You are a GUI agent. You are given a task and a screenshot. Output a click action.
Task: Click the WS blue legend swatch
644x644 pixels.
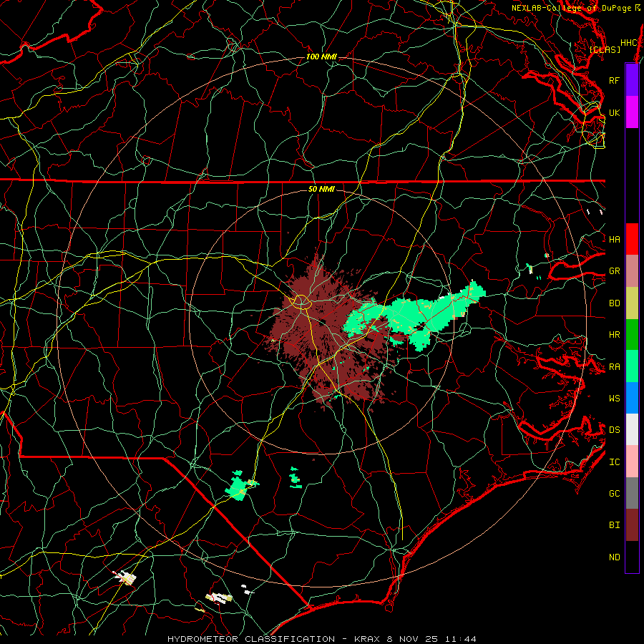(632, 398)
